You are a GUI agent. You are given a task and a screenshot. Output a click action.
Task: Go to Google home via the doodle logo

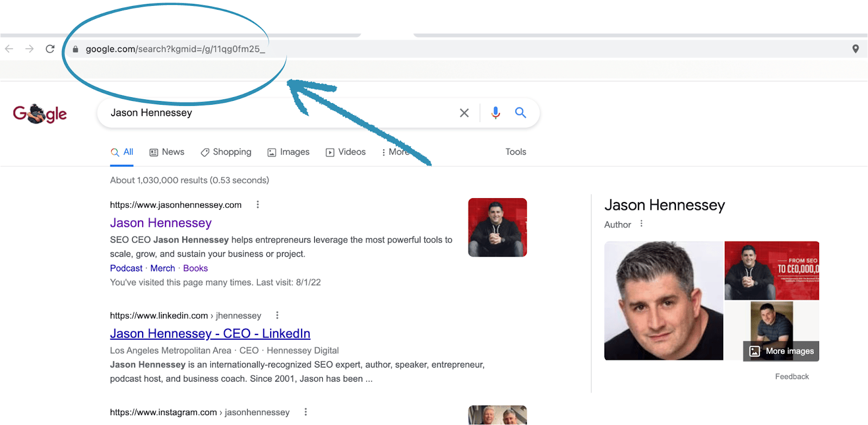[40, 113]
